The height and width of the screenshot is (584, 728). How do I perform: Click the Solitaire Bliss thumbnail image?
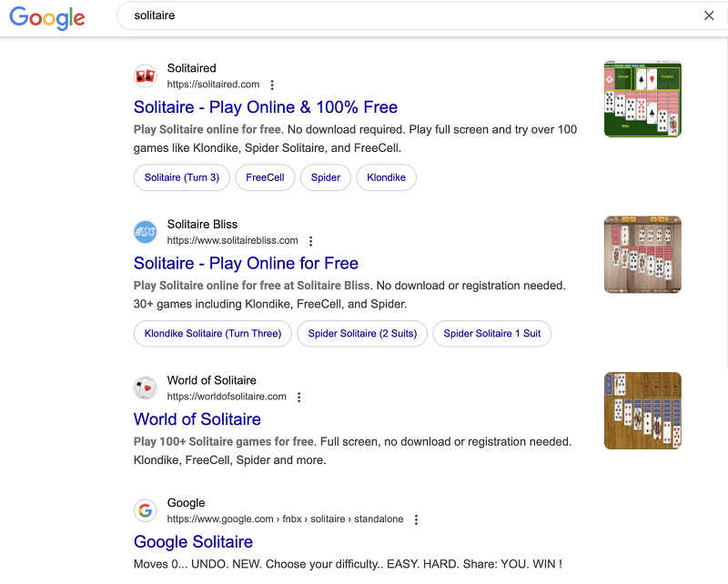[642, 255]
